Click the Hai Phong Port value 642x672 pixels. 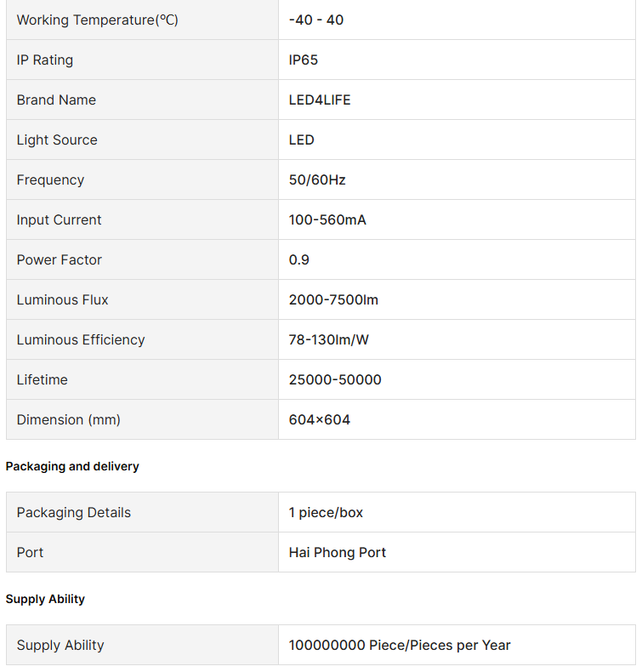tap(338, 552)
